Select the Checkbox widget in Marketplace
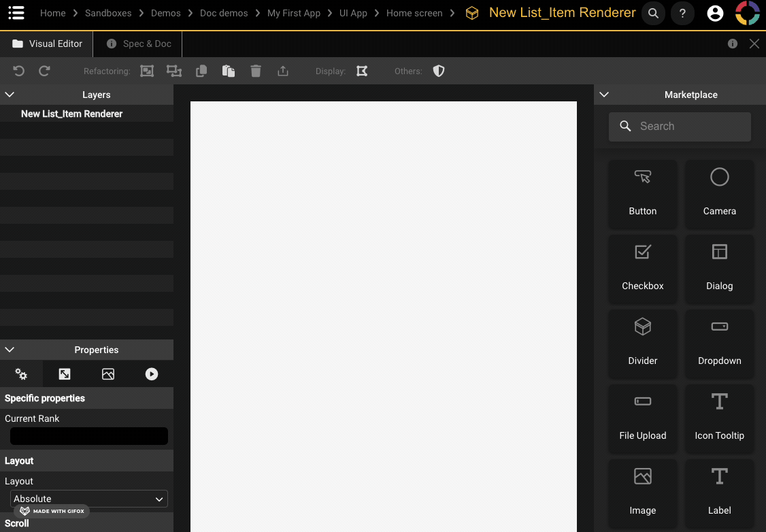 pyautogui.click(x=642, y=268)
